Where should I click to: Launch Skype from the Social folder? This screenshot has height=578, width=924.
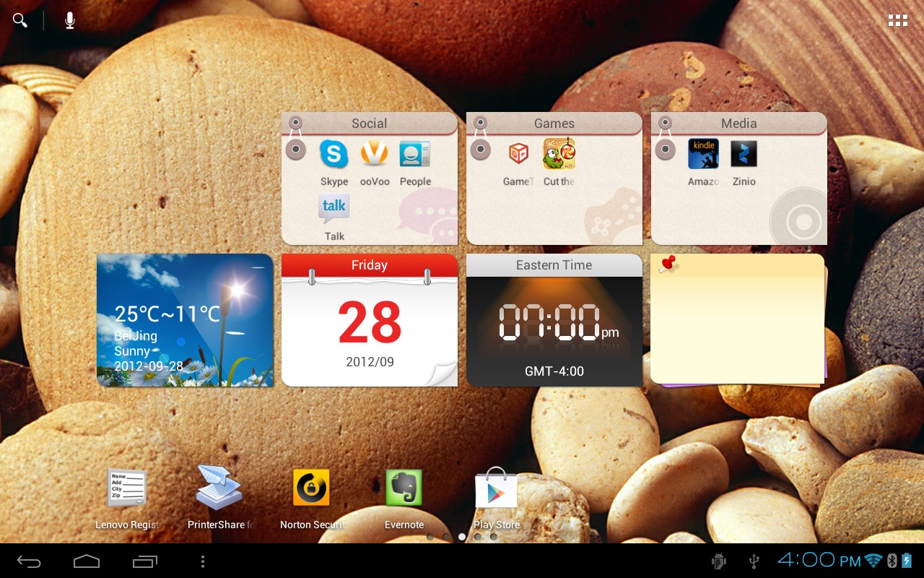[x=334, y=154]
